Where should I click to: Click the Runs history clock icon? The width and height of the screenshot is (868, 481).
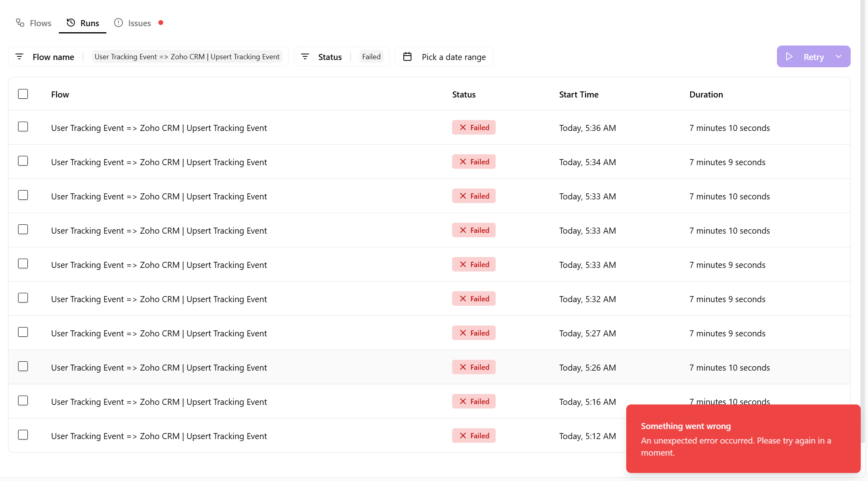tap(71, 23)
